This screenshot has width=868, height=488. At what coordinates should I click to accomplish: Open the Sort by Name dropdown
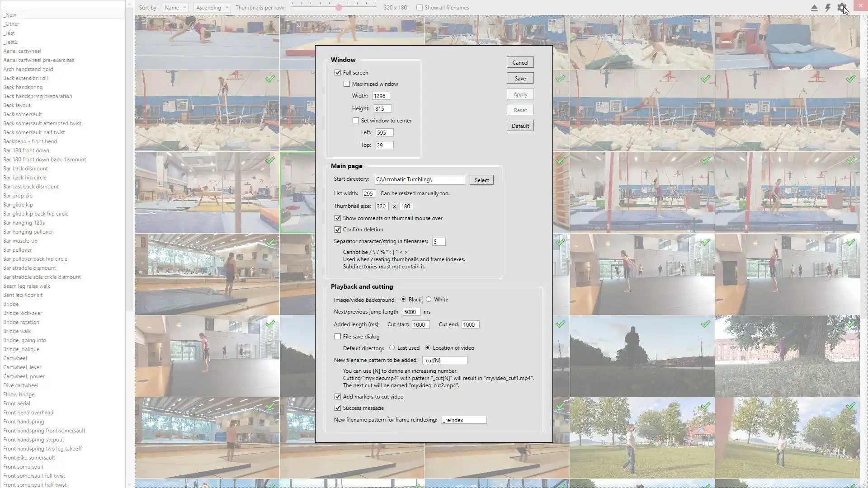click(x=175, y=8)
